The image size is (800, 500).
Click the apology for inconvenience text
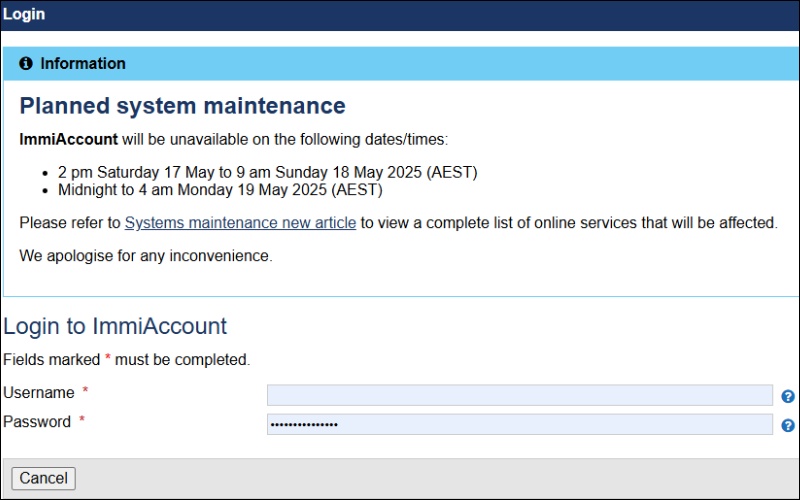click(x=145, y=256)
